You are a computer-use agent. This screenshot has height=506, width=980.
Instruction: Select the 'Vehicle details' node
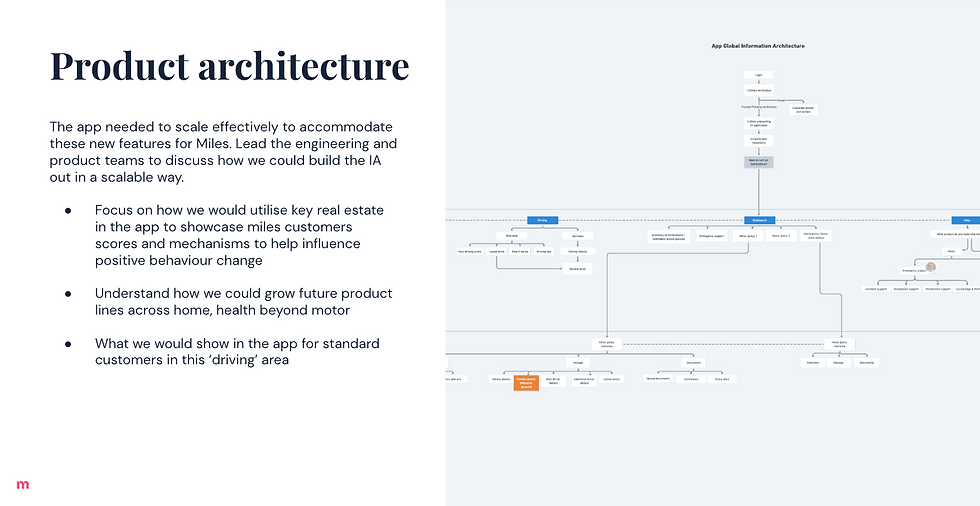point(501,379)
